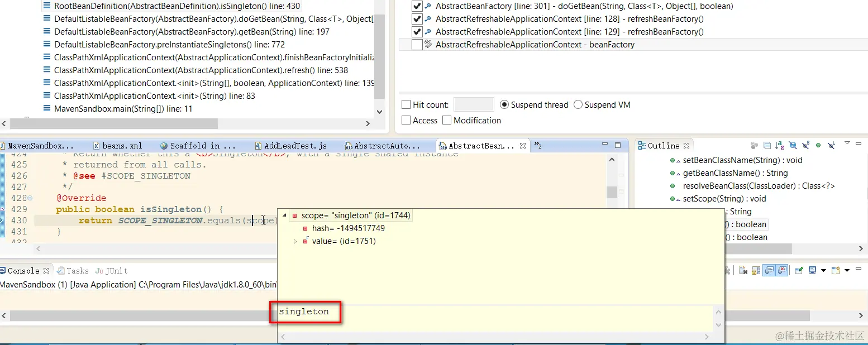The height and width of the screenshot is (345, 868).
Task: Click the stack frame list scrollbar down arrow
Action: click(x=380, y=111)
